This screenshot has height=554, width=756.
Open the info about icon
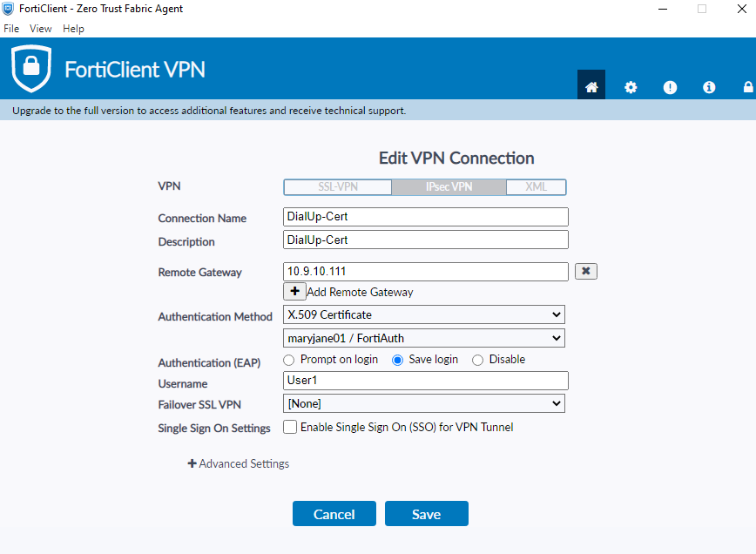point(709,87)
